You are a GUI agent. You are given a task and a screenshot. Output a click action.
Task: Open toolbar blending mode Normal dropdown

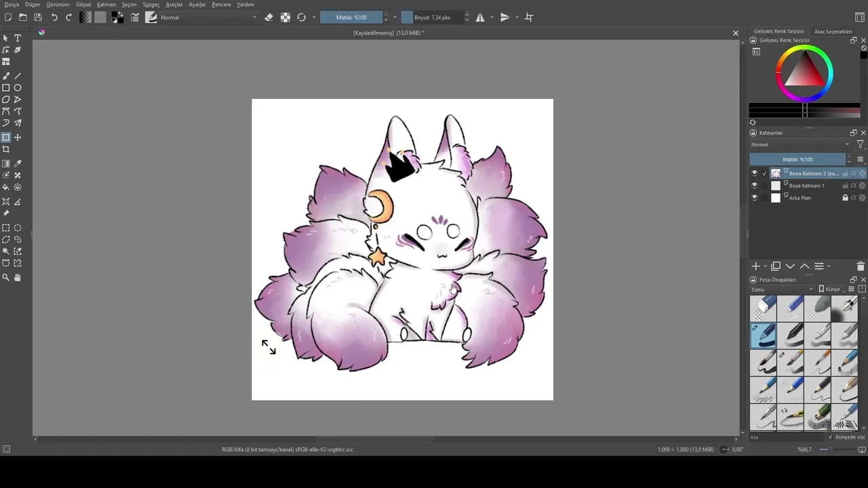point(209,18)
